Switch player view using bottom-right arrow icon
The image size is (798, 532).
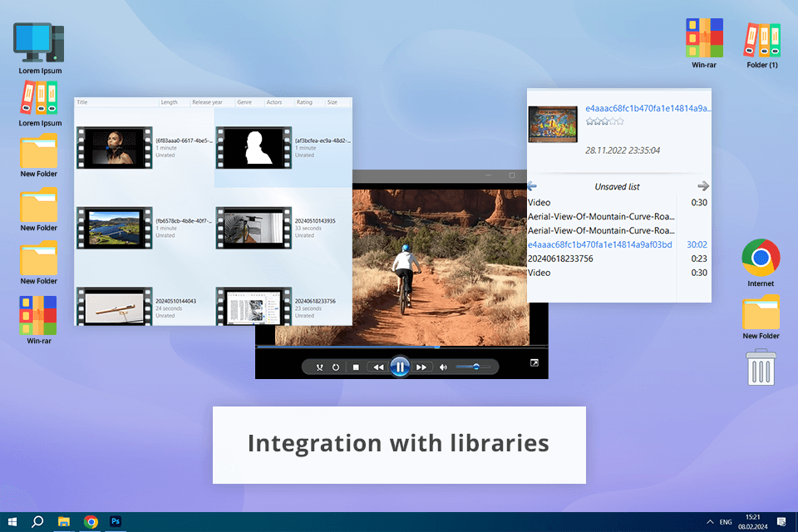[534, 362]
